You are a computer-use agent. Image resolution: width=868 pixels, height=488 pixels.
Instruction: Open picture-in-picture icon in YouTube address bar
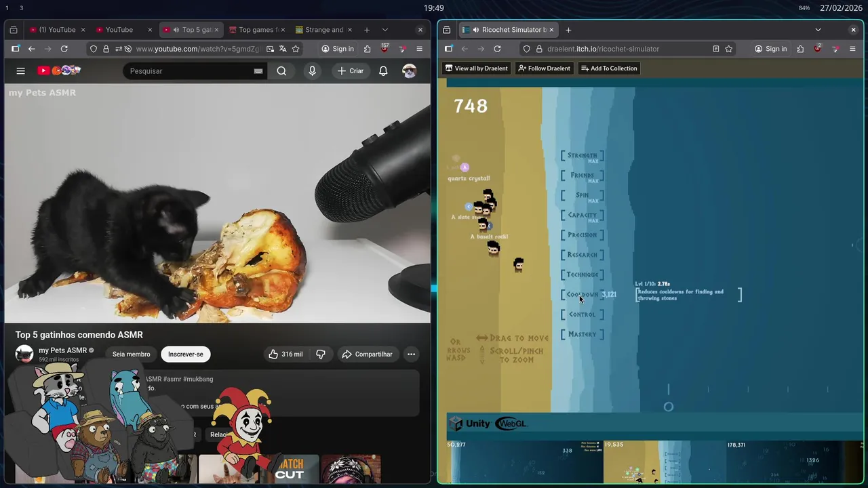[x=270, y=49]
